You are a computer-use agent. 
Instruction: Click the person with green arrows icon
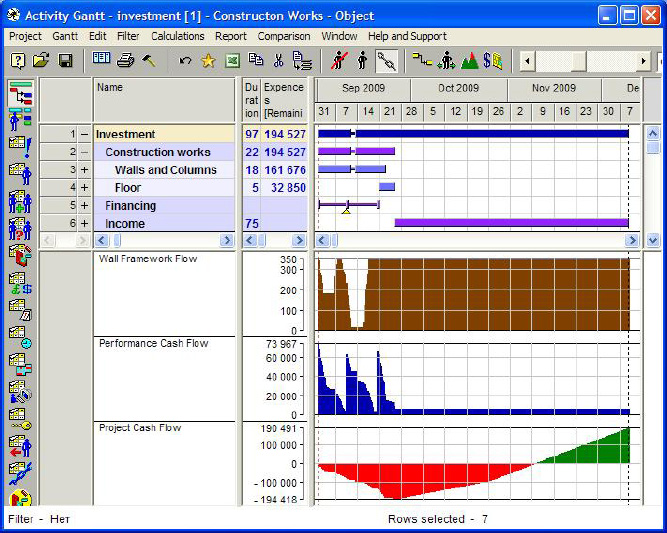coord(446,61)
